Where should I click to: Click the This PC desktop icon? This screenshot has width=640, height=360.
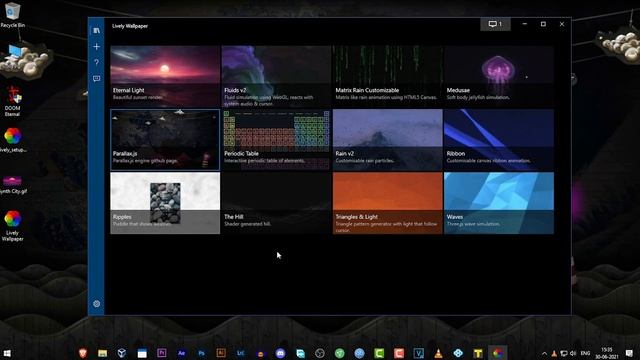16,52
